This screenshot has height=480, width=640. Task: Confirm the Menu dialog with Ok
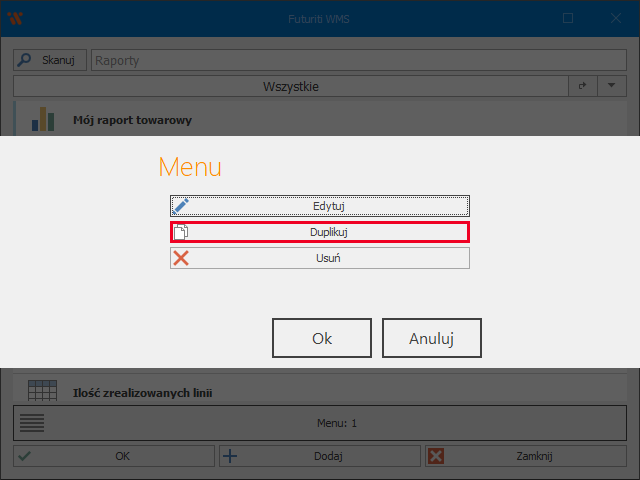tap(322, 338)
